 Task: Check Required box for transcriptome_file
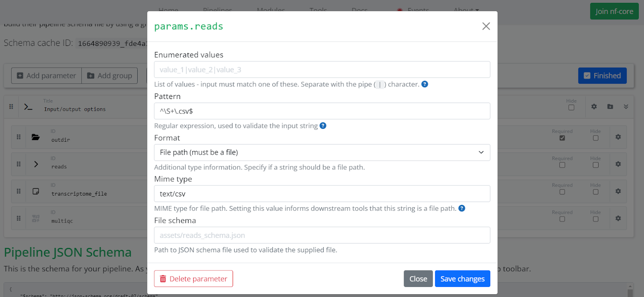562,192
